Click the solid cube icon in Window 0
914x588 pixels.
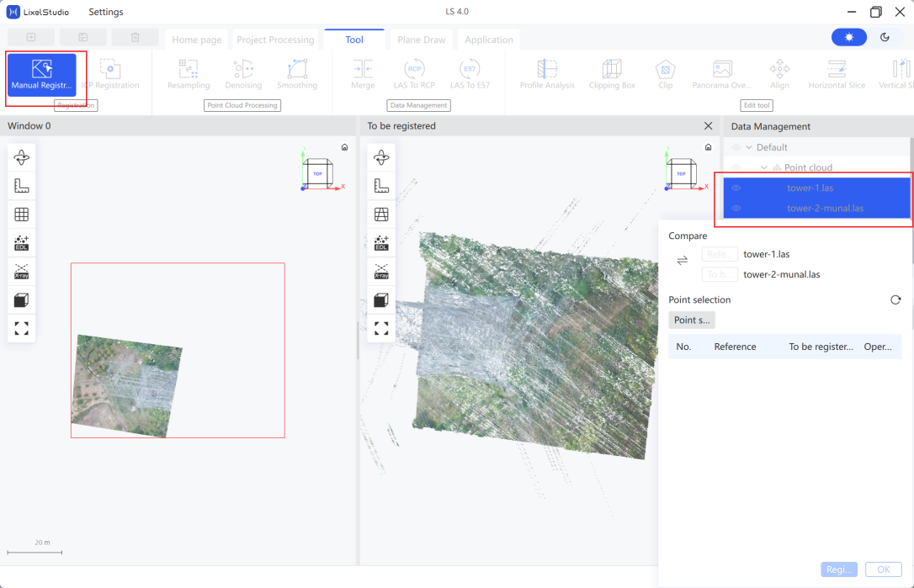click(22, 300)
